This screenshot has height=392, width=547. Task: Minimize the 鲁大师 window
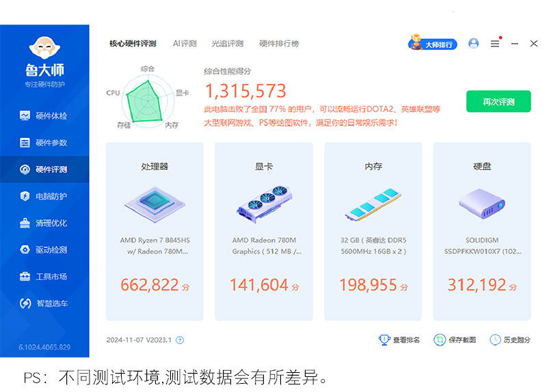[x=515, y=44]
